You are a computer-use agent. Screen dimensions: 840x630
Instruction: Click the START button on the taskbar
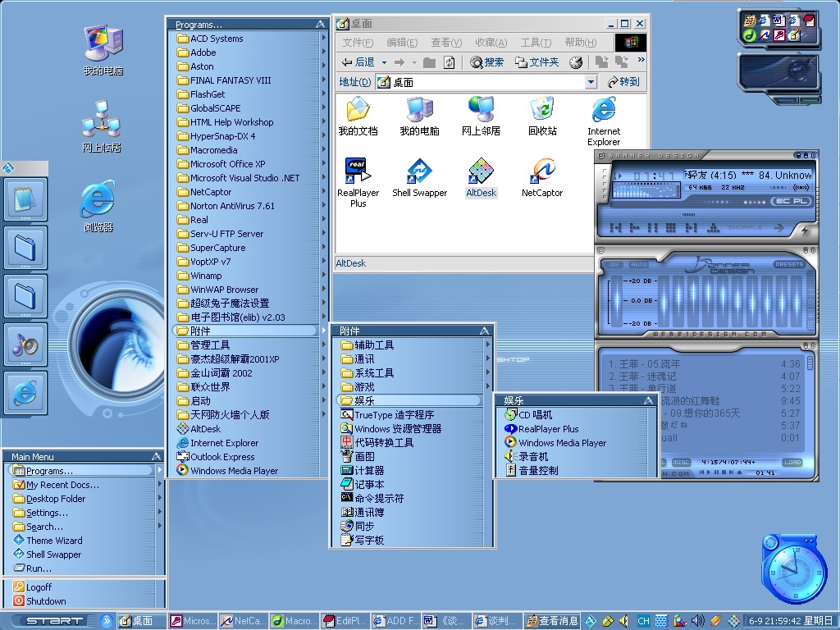click(x=54, y=621)
